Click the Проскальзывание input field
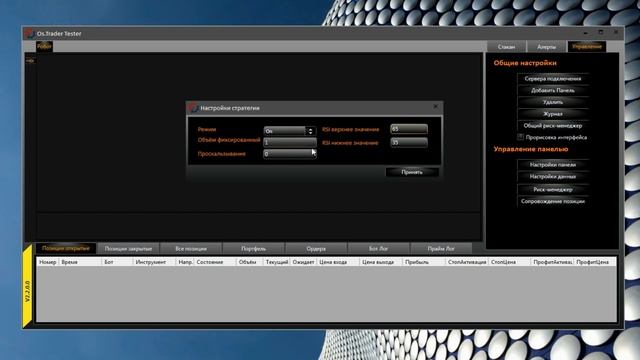 click(290, 153)
